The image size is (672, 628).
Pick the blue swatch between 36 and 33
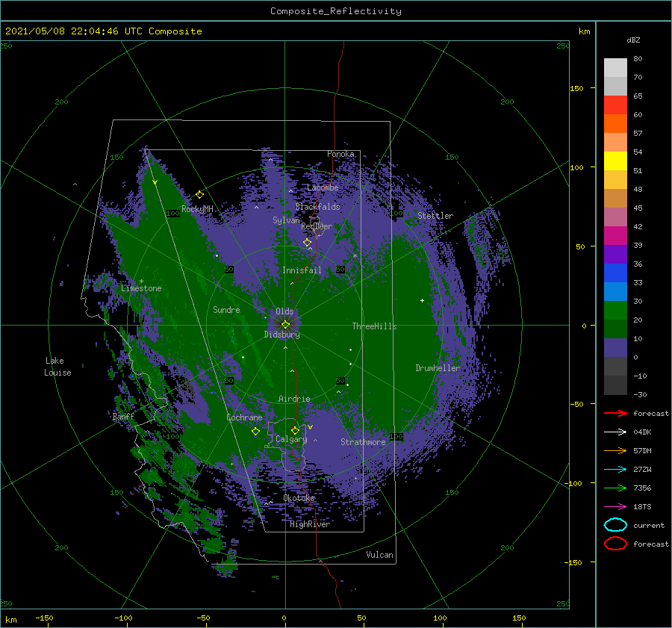[x=615, y=273]
